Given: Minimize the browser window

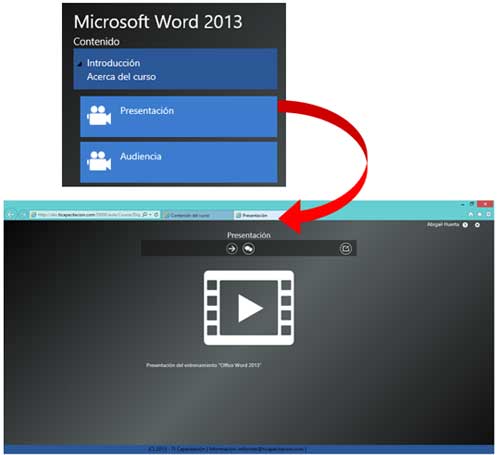Looking at the screenshot, I should [463, 204].
